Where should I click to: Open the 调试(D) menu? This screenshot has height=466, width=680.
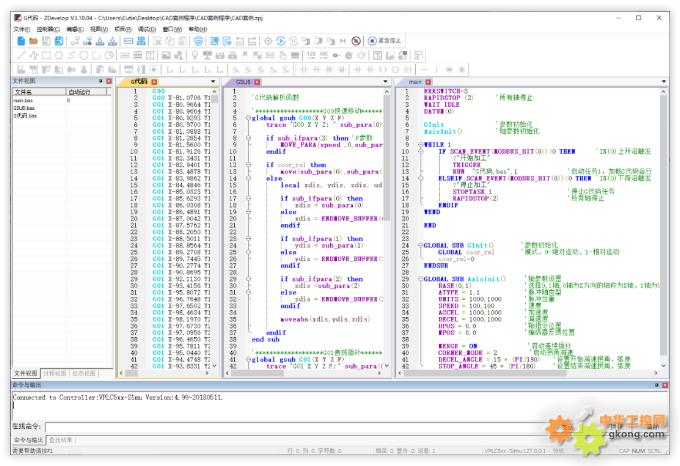tap(147, 29)
